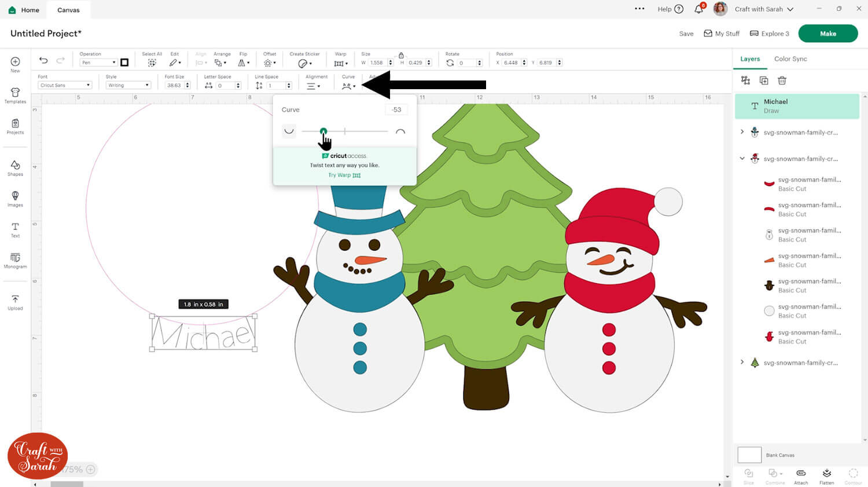868x487 pixels.
Task: Open the pen color swatch next to Operation
Action: click(124, 63)
